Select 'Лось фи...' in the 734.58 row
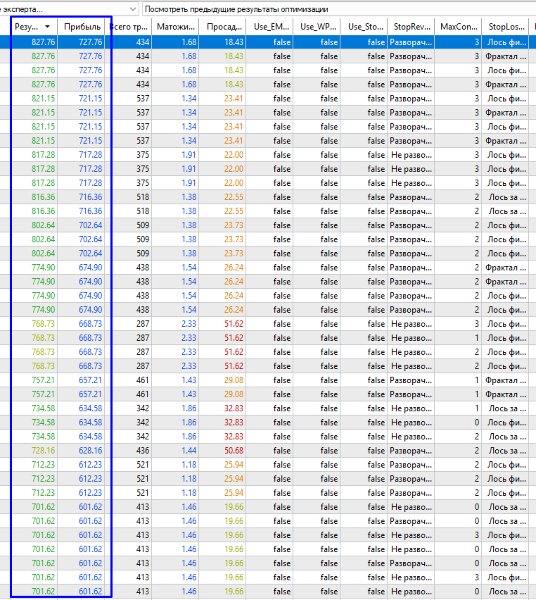The image size is (536, 600). tap(507, 422)
